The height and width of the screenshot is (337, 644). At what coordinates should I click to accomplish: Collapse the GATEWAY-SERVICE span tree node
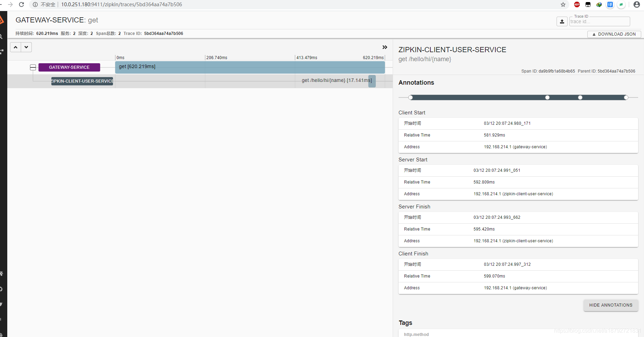pos(33,67)
